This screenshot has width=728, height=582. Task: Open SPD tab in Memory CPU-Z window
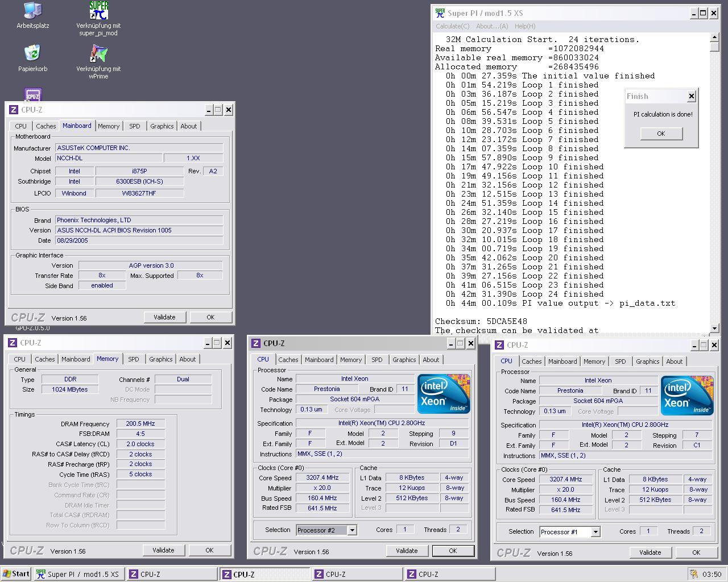coord(133,359)
